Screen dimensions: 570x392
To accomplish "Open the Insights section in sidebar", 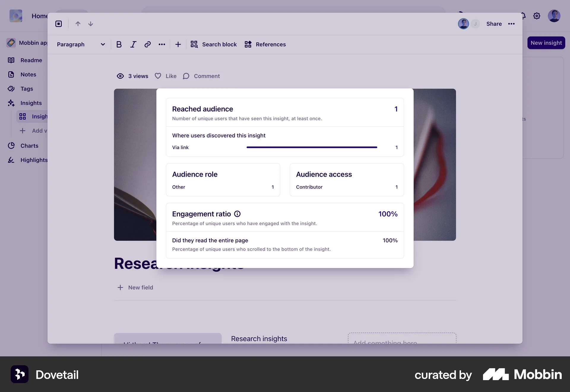I will point(31,103).
